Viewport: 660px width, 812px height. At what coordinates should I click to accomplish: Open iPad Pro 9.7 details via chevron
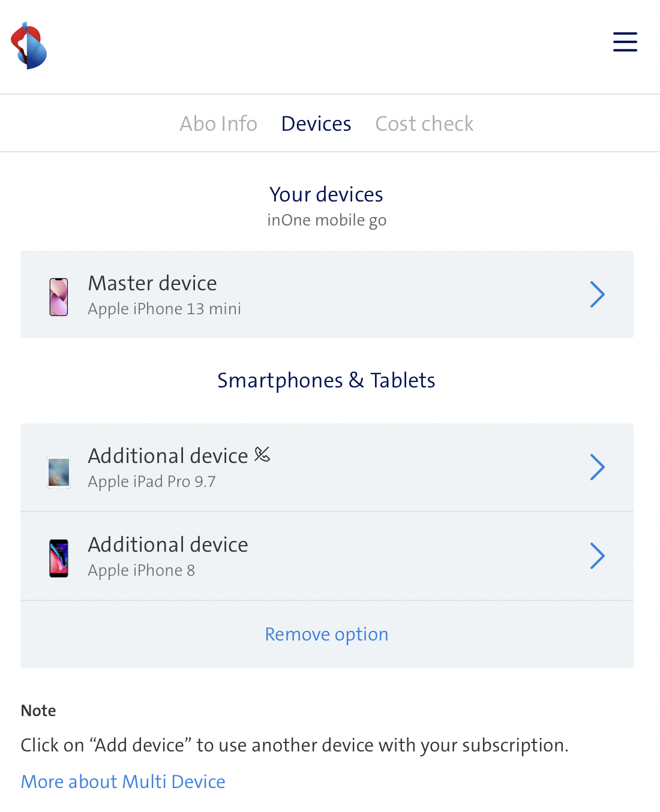(597, 467)
